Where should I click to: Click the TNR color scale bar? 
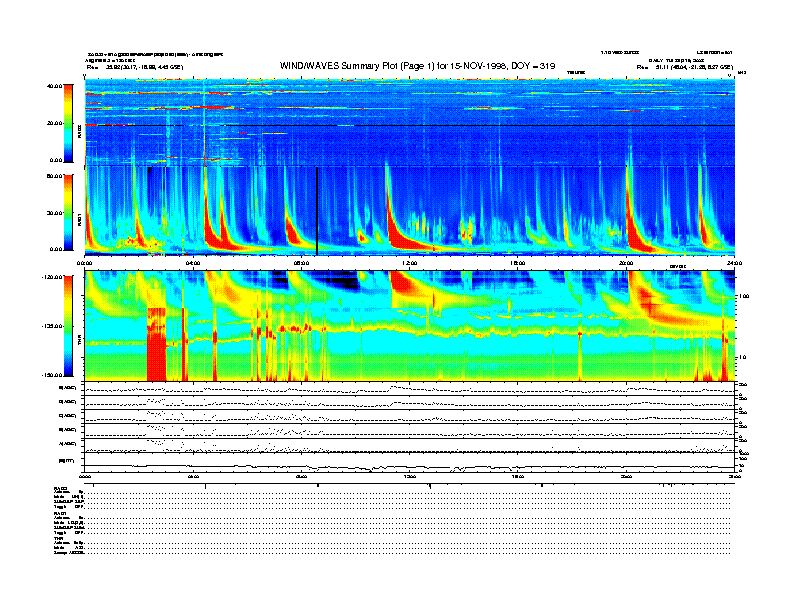(x=68, y=326)
